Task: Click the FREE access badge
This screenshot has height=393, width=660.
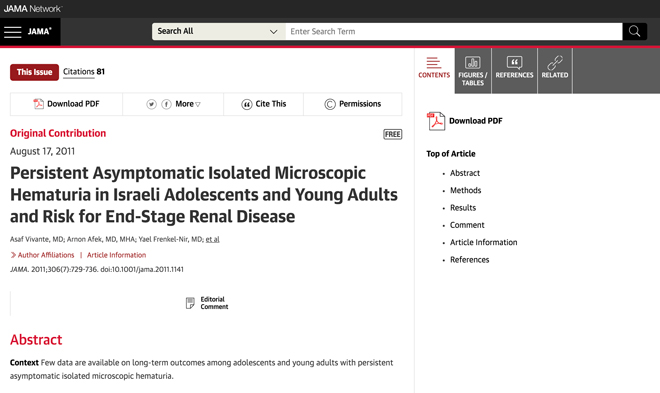Action: 393,134
